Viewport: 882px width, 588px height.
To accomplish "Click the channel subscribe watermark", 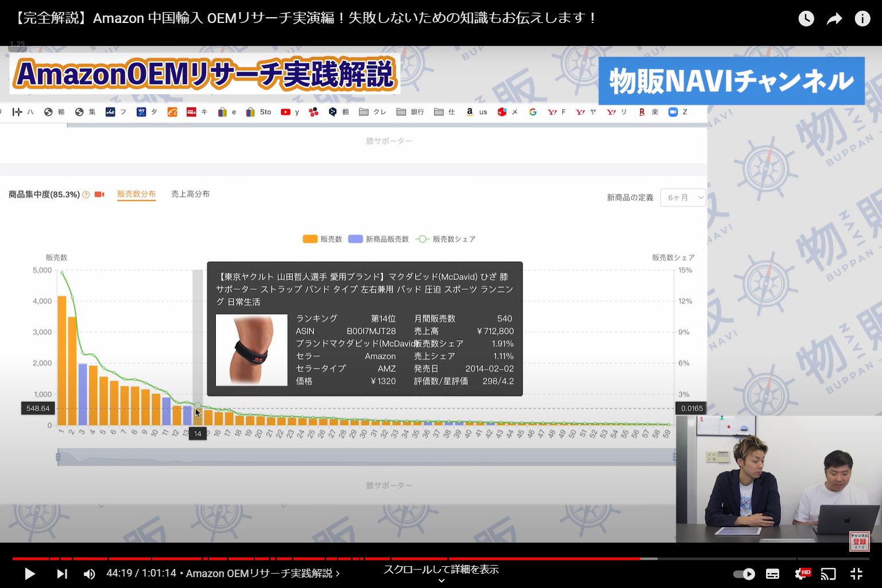I will click(x=860, y=541).
